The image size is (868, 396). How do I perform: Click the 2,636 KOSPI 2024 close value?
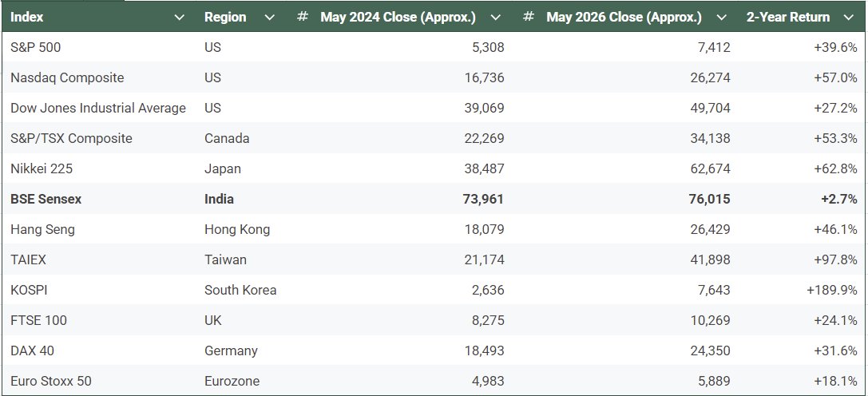click(488, 290)
